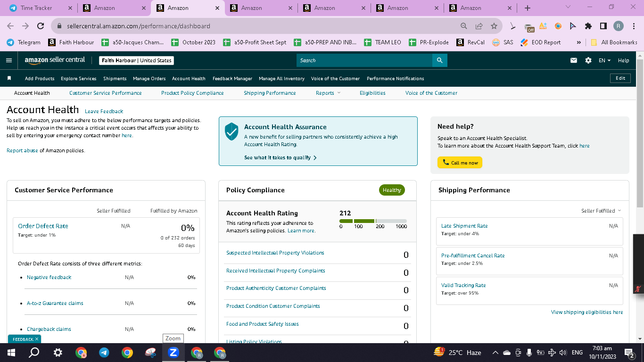Open the Zoom app in the taskbar
This screenshot has height=362, width=644.
(x=173, y=353)
